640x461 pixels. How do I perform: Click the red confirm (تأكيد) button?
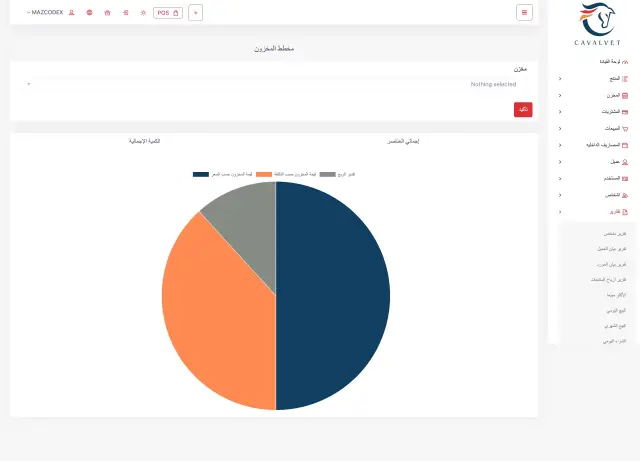click(x=523, y=109)
